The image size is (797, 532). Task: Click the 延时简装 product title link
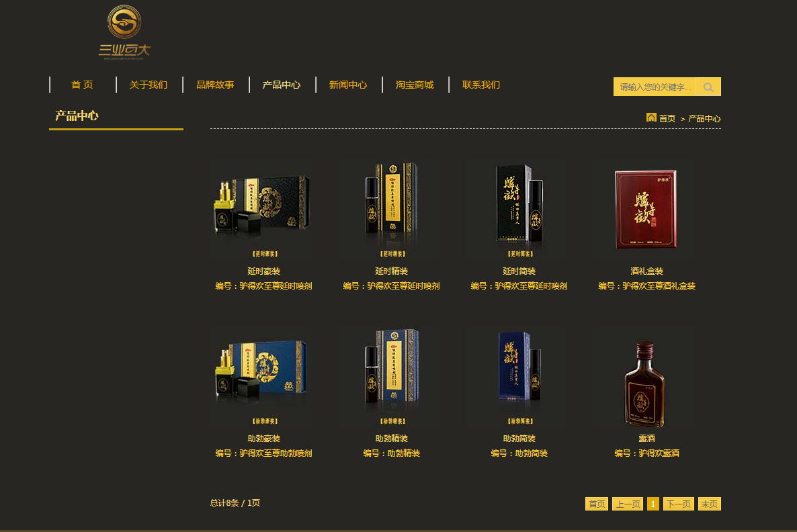519,271
